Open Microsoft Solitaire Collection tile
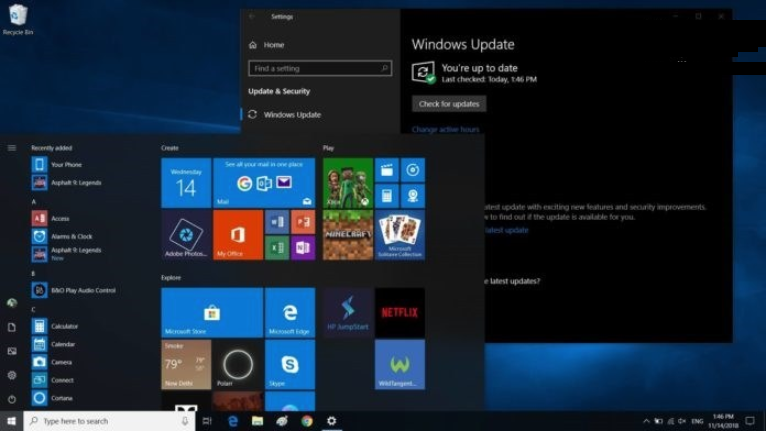 point(399,235)
